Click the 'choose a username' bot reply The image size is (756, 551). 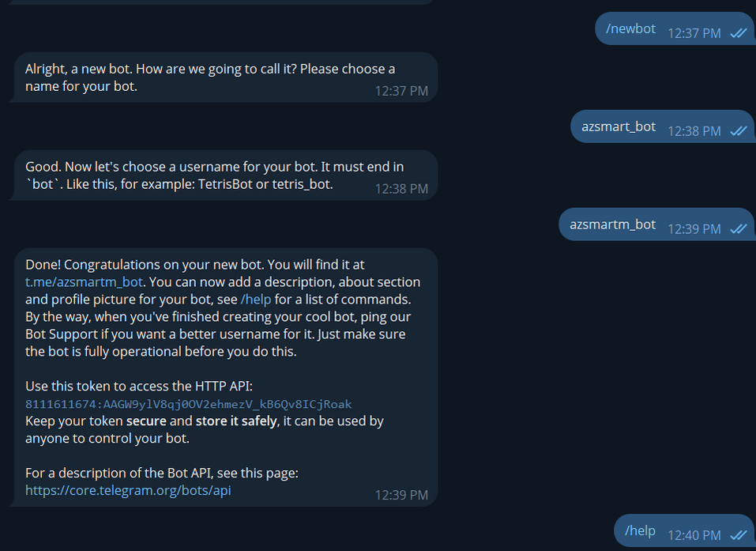pos(197,175)
